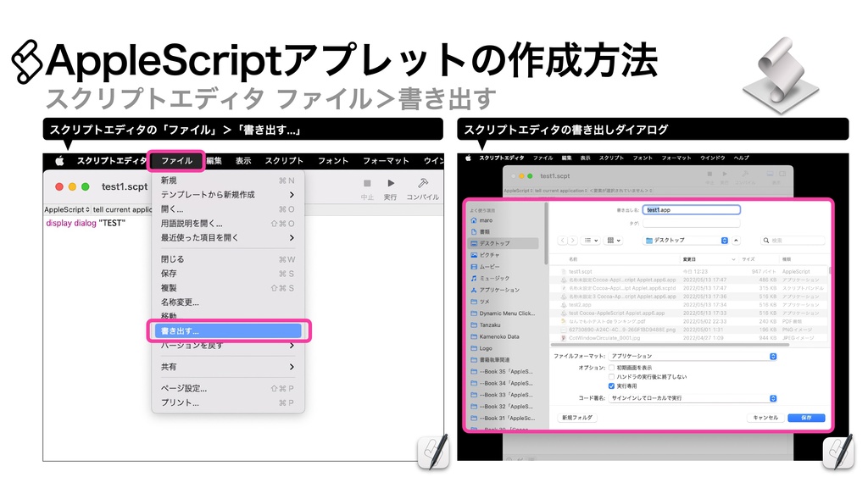Uncheck the 実行専用 checkbox

click(611, 386)
